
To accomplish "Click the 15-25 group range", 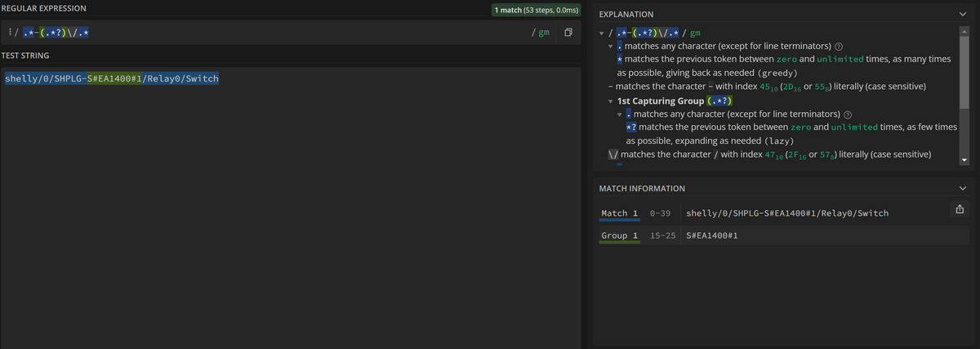I will pos(662,235).
